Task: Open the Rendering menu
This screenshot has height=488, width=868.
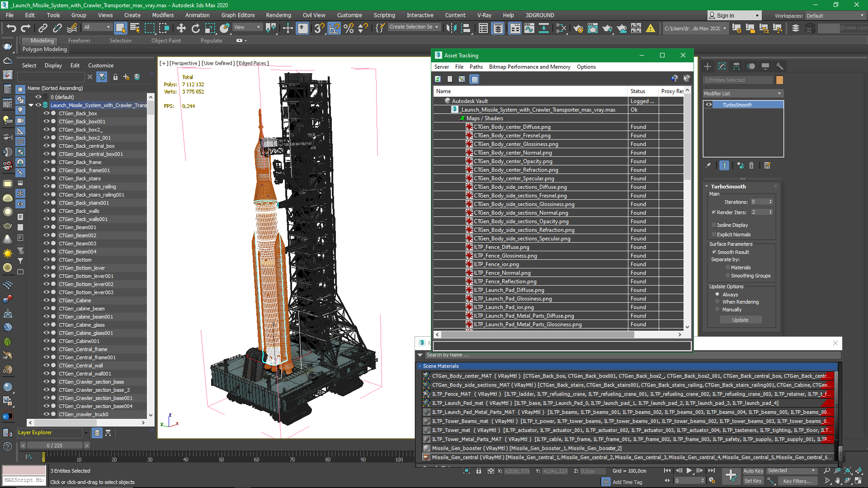Action: click(x=278, y=15)
